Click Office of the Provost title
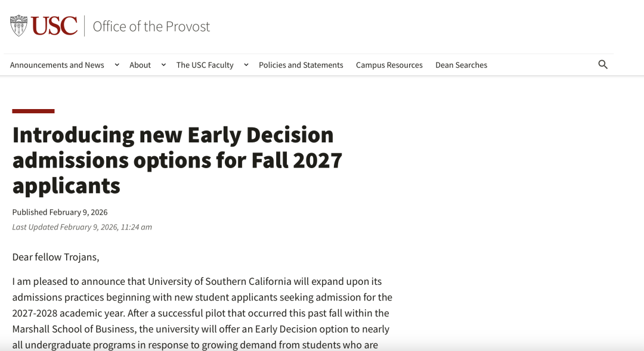 [x=151, y=26]
